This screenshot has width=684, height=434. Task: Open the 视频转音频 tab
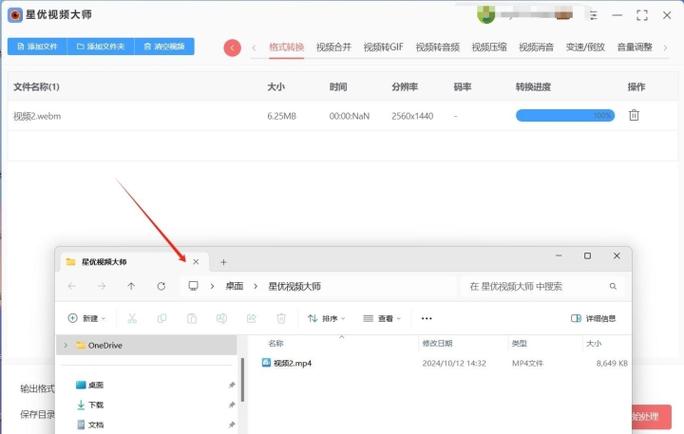coord(438,47)
